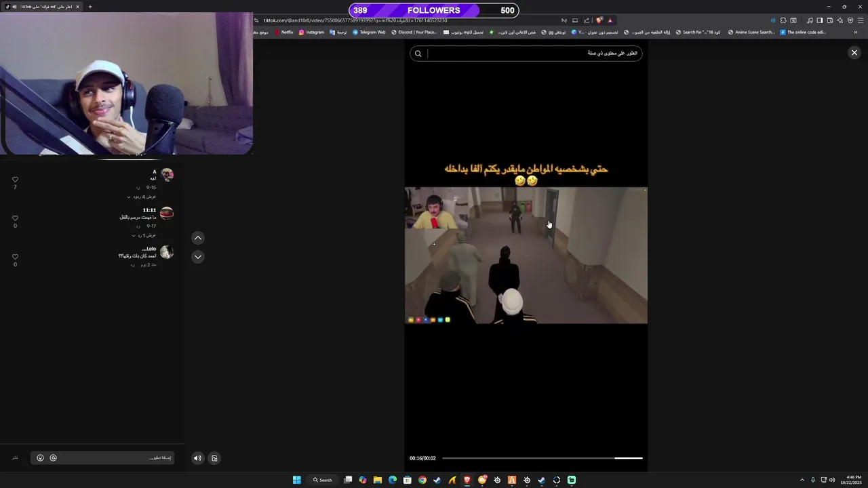The height and width of the screenshot is (488, 868).
Task: Show more bookmarks with the chevron
Action: [x=856, y=32]
